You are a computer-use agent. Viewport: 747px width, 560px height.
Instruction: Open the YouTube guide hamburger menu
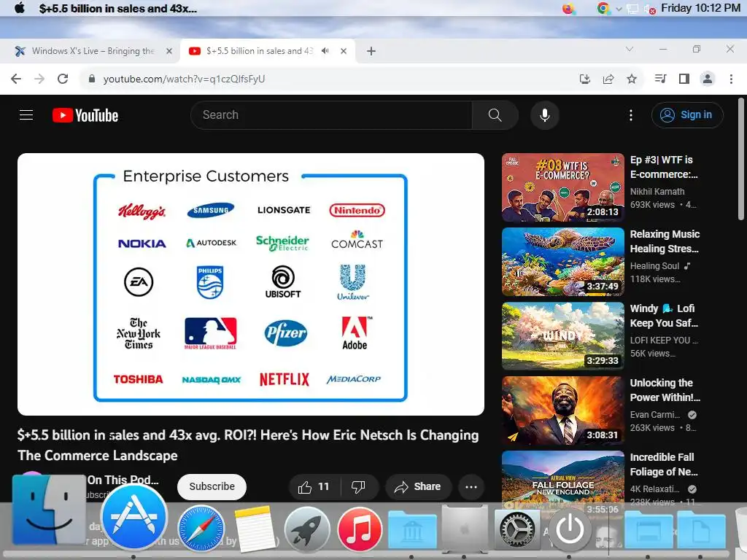pyautogui.click(x=26, y=114)
